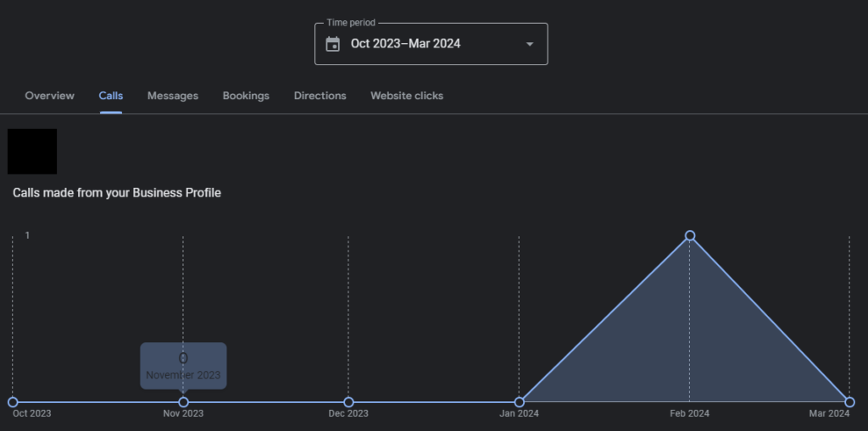Click the Oct 2023 data point
The width and height of the screenshot is (868, 431).
coord(13,402)
